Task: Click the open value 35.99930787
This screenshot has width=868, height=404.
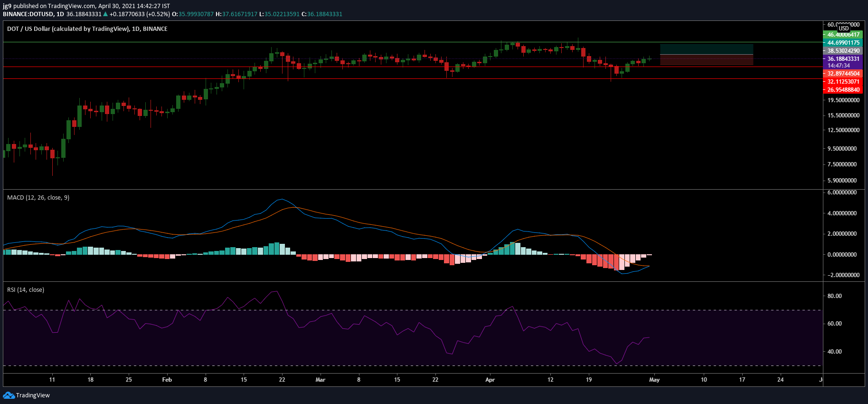Action: coord(196,14)
